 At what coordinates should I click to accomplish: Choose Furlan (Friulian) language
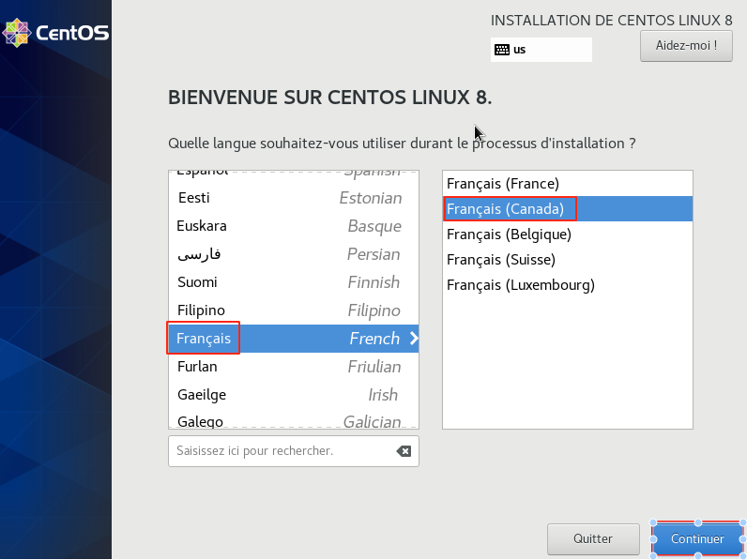point(197,367)
